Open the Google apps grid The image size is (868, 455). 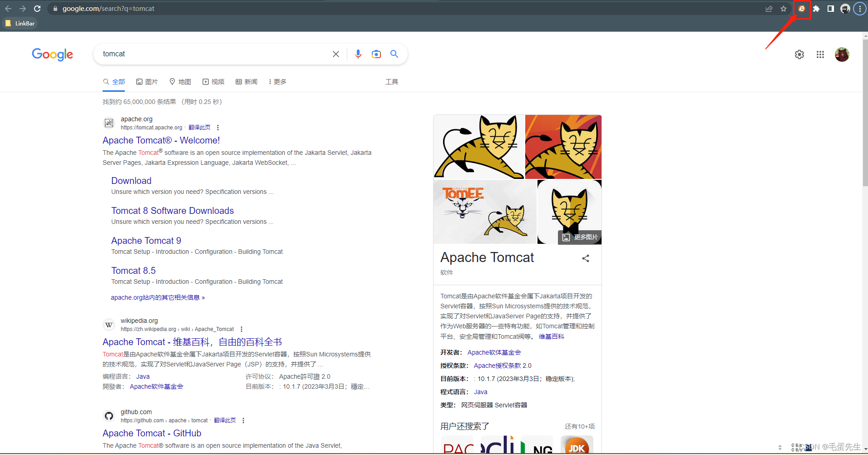[x=820, y=54]
